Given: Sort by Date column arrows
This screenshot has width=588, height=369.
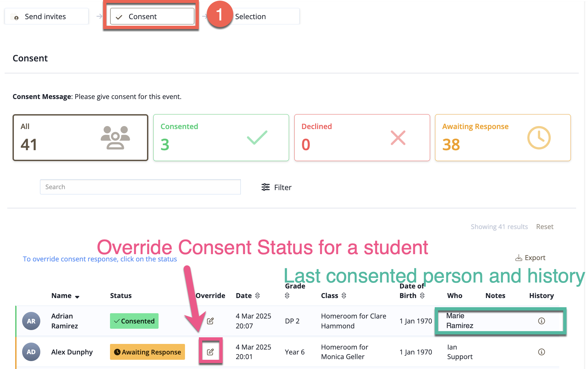Looking at the screenshot, I should tap(258, 296).
